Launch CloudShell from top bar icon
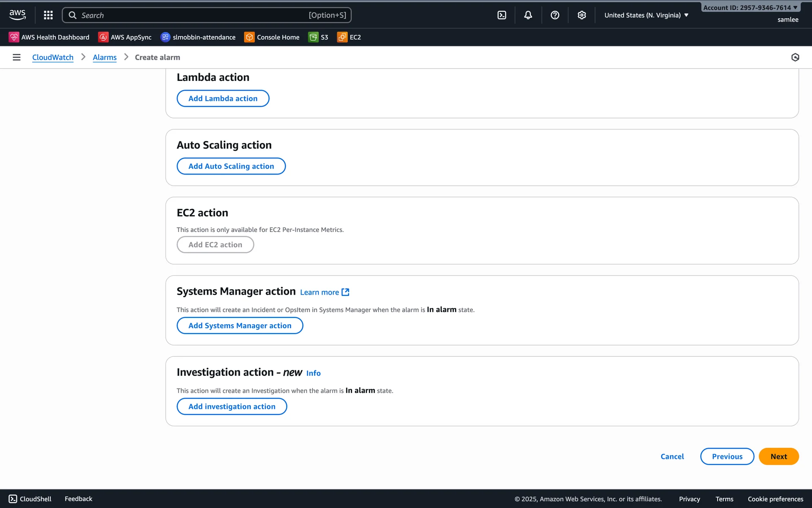 coord(502,15)
